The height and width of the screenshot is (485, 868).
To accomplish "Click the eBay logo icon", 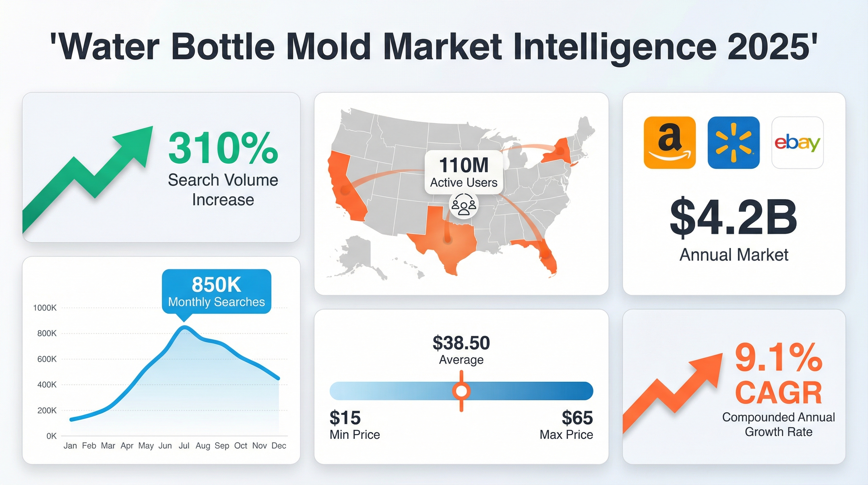I will [797, 143].
